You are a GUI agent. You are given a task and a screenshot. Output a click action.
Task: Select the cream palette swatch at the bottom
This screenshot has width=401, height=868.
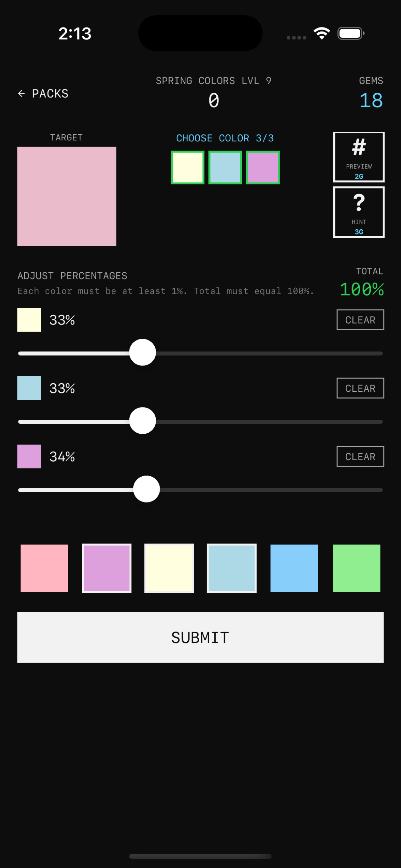(x=169, y=568)
